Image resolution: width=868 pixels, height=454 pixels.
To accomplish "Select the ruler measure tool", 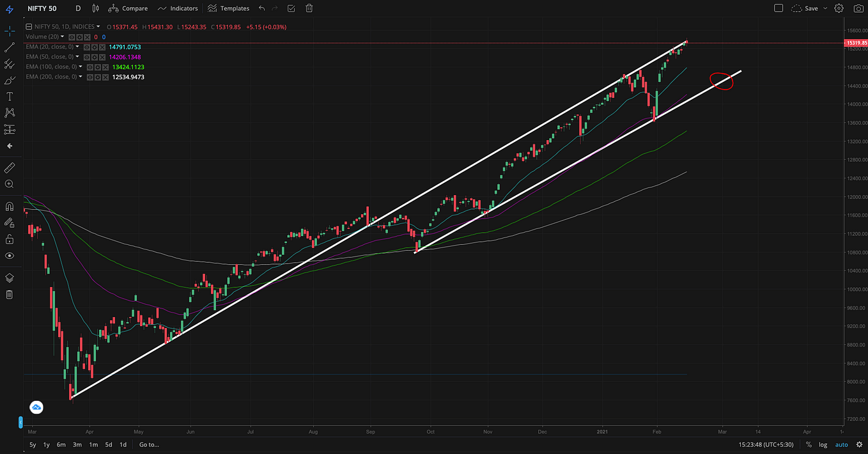I will [10, 168].
